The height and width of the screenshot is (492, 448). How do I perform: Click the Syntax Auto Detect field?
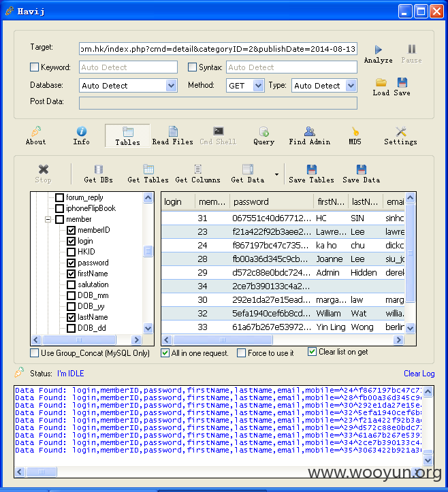pos(291,67)
